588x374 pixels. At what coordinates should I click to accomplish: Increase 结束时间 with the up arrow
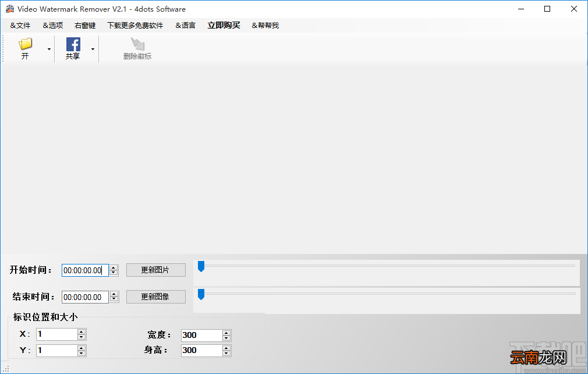tap(114, 294)
